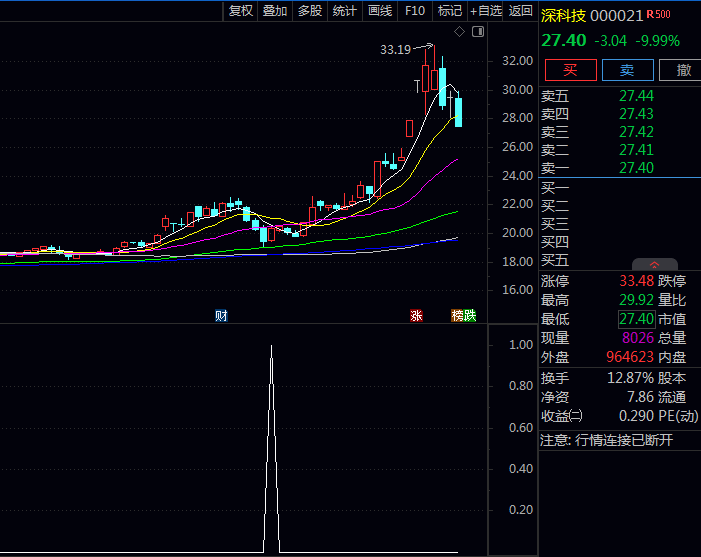701x557 pixels.
Task: Select 多股 multi-stock view
Action: [x=310, y=11]
